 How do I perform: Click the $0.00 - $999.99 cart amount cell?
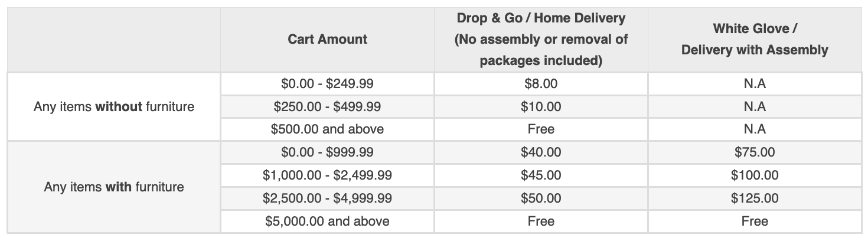327,152
